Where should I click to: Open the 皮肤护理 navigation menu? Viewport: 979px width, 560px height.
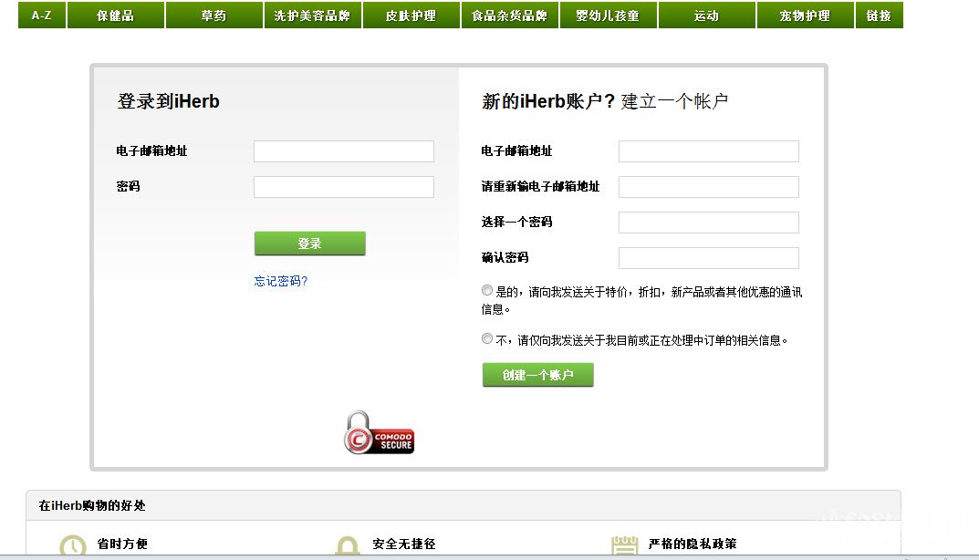tap(411, 15)
